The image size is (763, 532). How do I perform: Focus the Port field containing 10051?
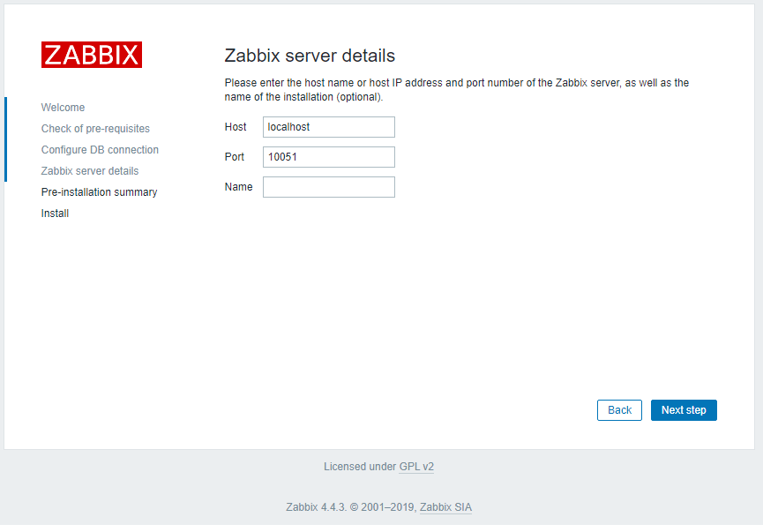pyautogui.click(x=329, y=157)
